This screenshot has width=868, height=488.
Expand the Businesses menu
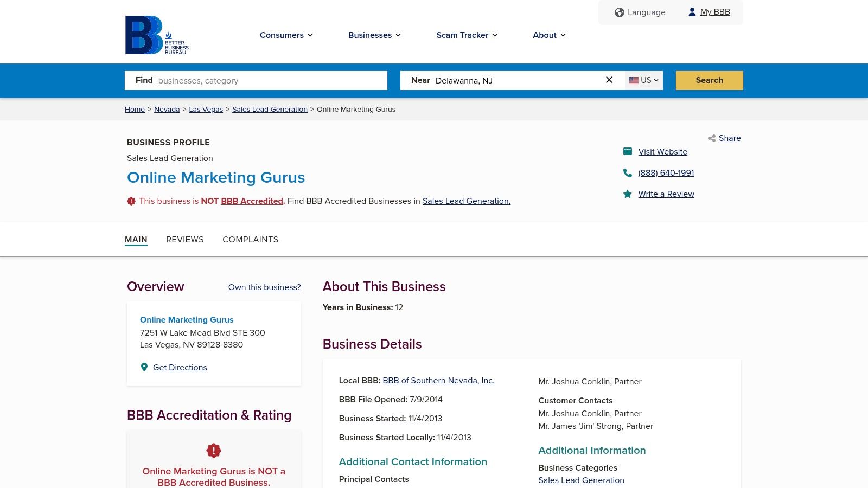(x=375, y=35)
